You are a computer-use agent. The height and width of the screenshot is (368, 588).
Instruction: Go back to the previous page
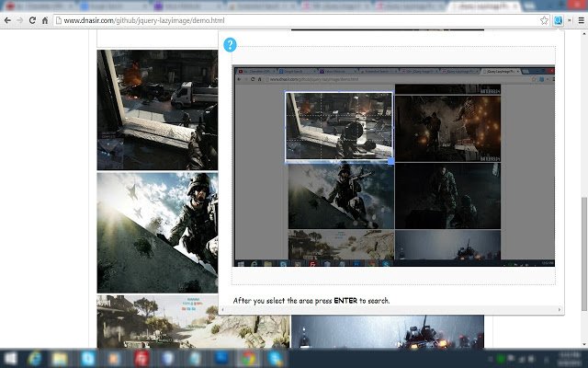(7, 20)
